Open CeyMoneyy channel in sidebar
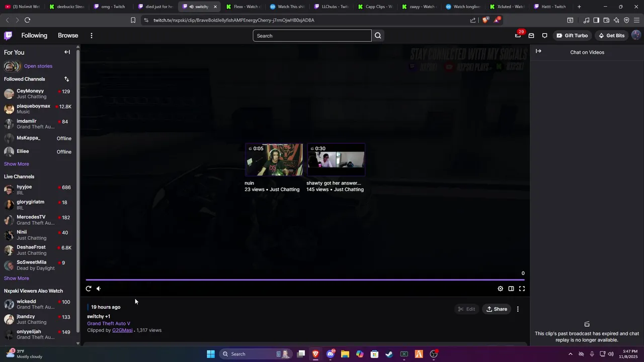This screenshot has width=644, height=362. [x=38, y=94]
